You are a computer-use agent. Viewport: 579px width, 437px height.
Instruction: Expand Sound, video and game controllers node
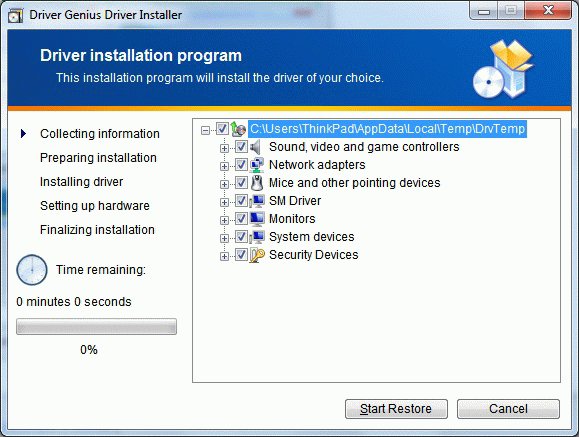coord(224,148)
